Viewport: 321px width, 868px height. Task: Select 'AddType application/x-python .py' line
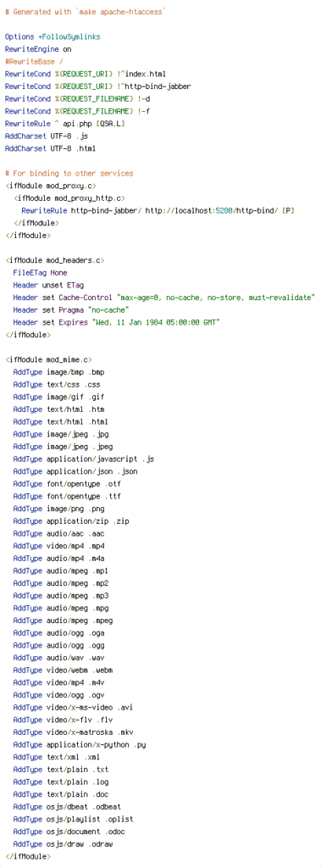click(x=79, y=744)
